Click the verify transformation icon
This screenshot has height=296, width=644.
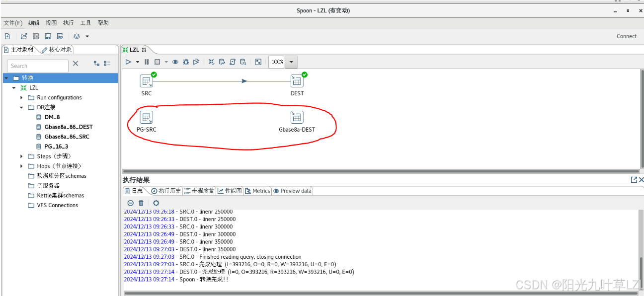click(211, 62)
